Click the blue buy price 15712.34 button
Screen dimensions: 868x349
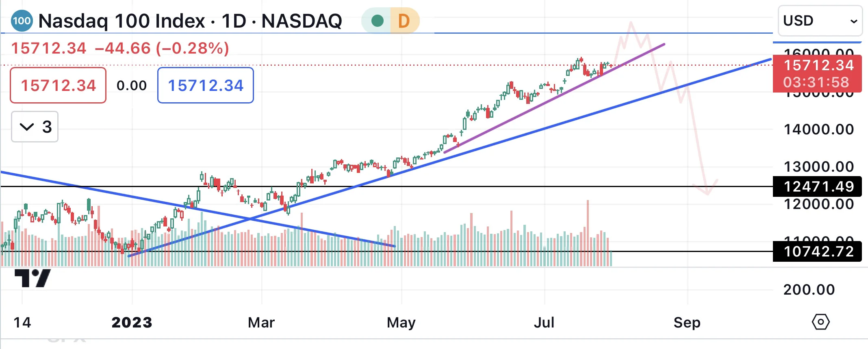tap(206, 85)
